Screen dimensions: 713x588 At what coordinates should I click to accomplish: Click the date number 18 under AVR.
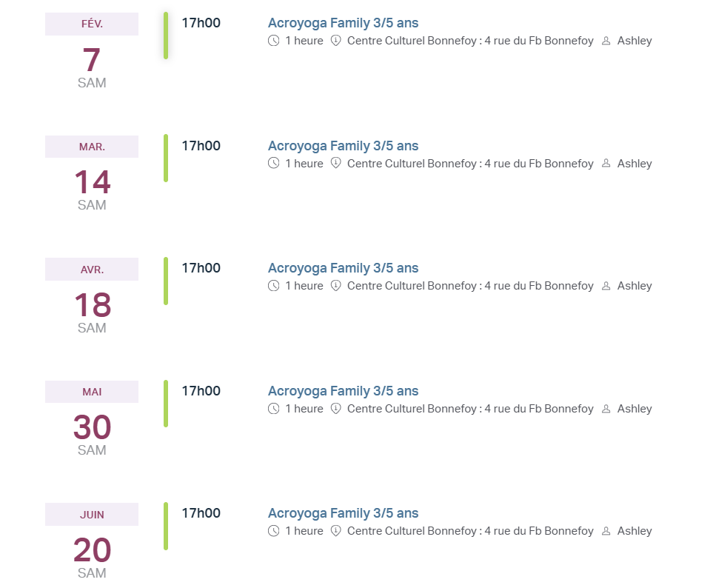(x=93, y=305)
